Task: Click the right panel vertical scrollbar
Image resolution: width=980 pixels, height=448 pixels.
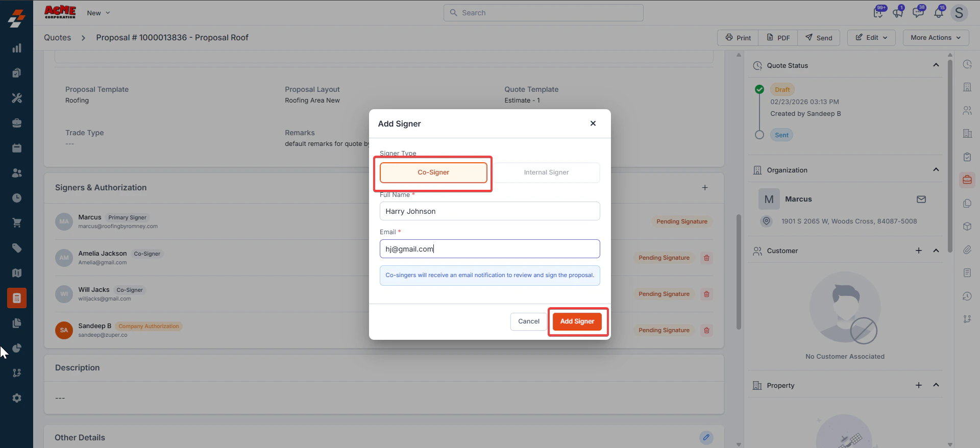Action: pyautogui.click(x=950, y=156)
